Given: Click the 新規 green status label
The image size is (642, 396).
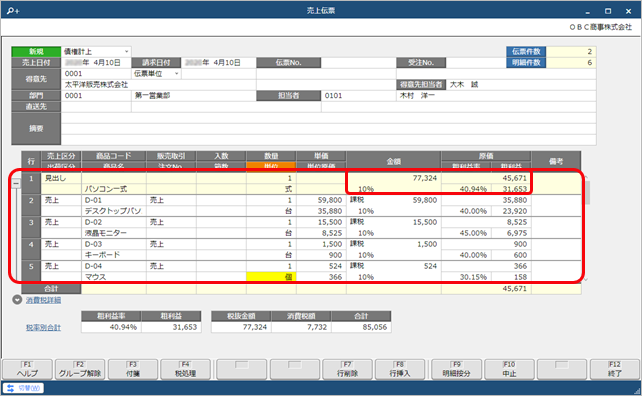Looking at the screenshot, I should point(36,52).
